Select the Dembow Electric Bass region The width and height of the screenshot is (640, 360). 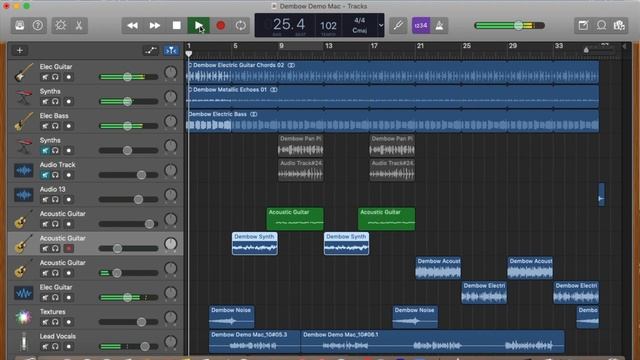[393, 121]
